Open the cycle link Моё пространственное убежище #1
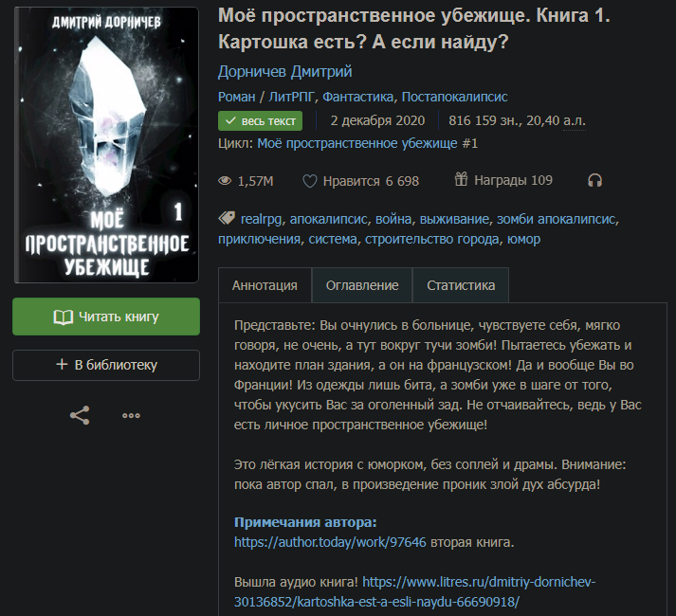The image size is (676, 616). click(x=367, y=143)
